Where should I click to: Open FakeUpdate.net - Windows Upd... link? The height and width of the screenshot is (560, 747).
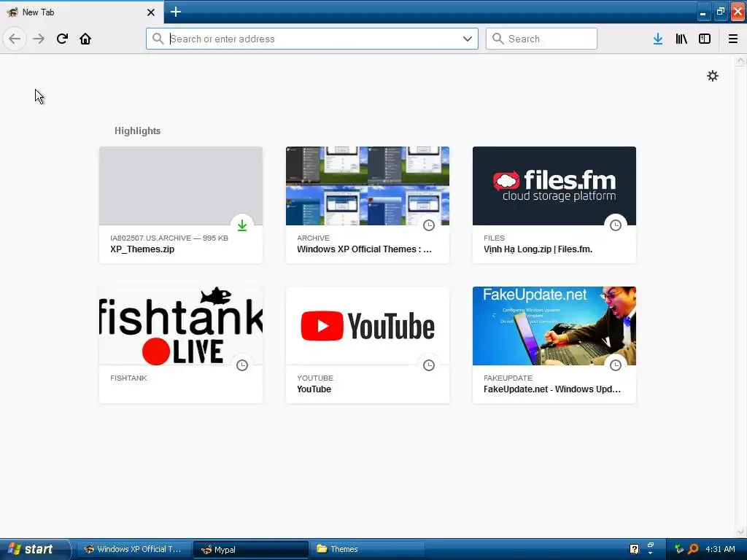(x=552, y=389)
